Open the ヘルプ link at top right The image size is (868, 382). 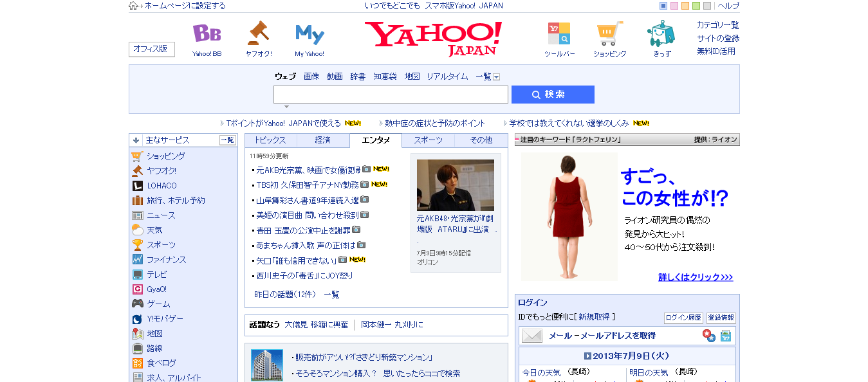point(728,6)
